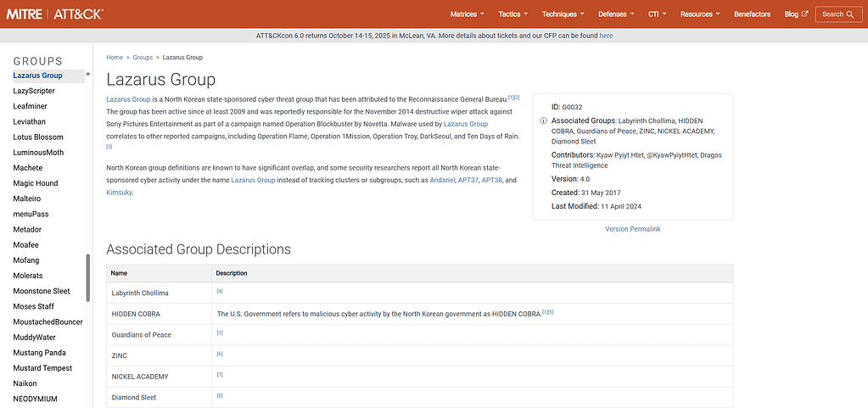Follow the 'here' link in ATT&CKcon banner
The height and width of the screenshot is (408, 868).
(x=606, y=36)
